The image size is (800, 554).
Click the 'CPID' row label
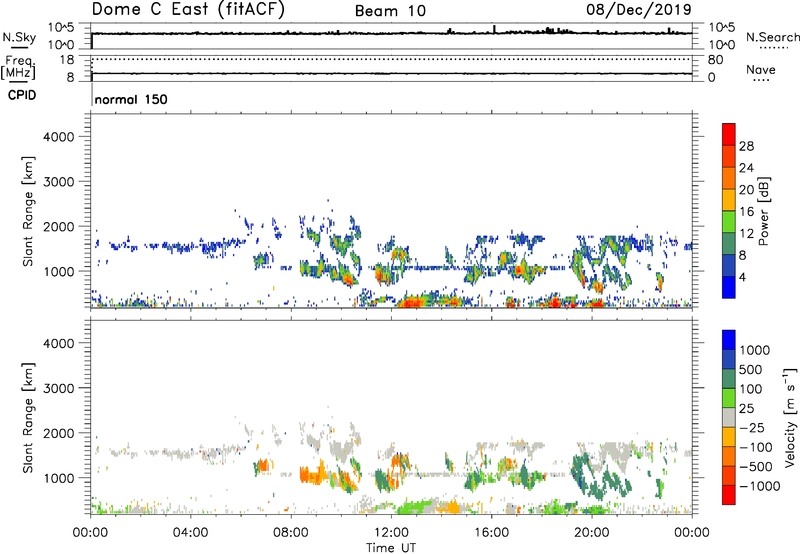point(22,95)
